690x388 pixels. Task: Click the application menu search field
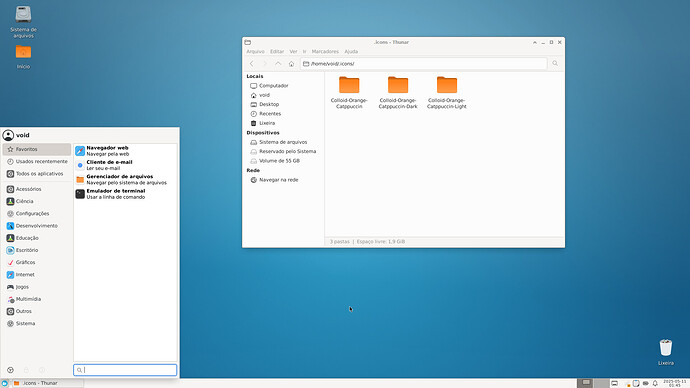coord(125,370)
